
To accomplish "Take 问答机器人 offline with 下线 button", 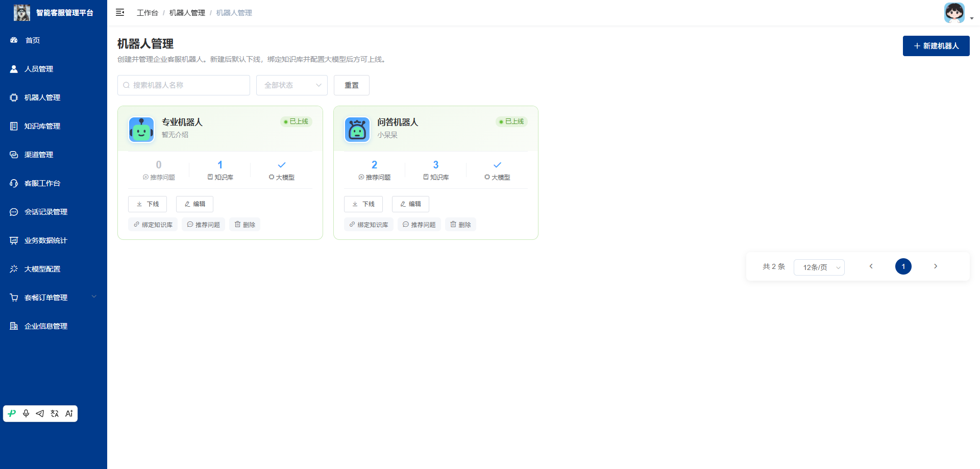I will pyautogui.click(x=363, y=204).
